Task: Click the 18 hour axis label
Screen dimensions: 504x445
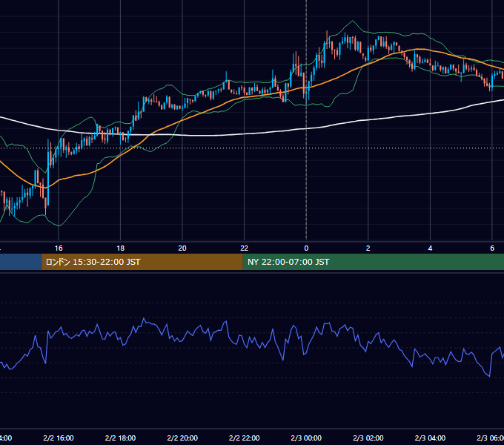Action: tap(121, 248)
